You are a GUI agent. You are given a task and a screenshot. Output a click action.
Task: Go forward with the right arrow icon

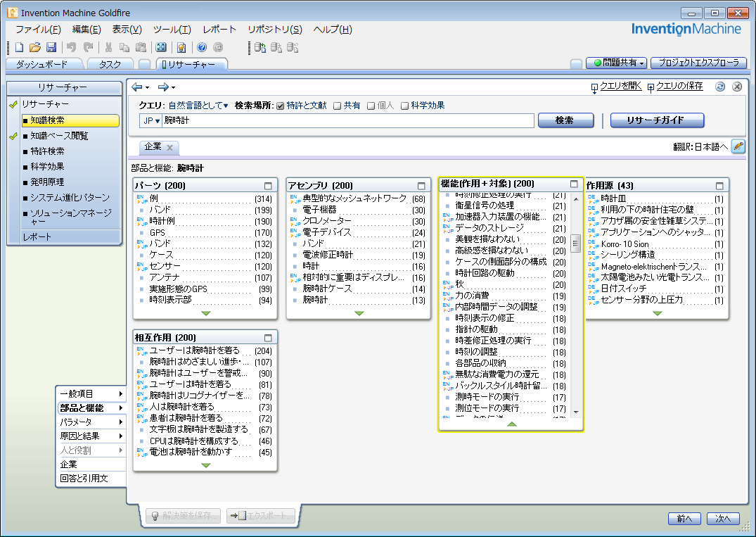click(x=163, y=87)
